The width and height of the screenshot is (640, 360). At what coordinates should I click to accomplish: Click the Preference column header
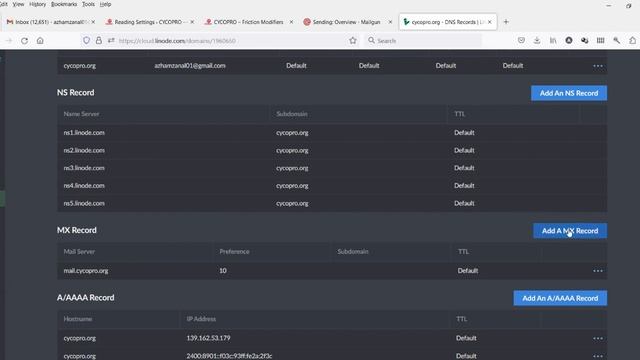234,251
